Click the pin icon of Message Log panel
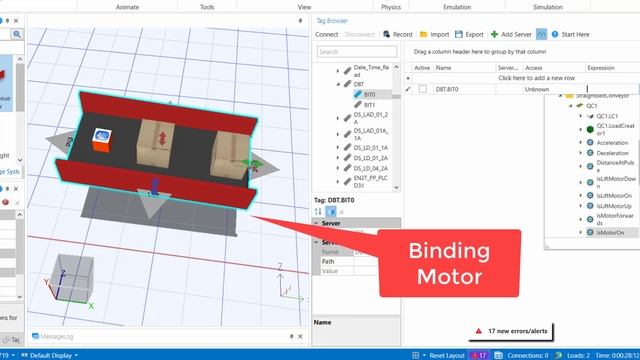 pos(291,336)
